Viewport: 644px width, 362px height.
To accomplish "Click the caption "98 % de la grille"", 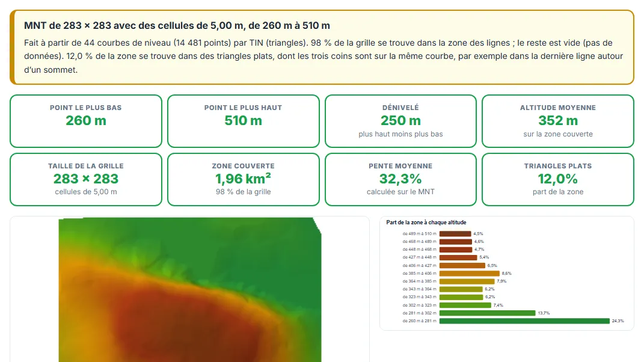I will pyautogui.click(x=243, y=192).
